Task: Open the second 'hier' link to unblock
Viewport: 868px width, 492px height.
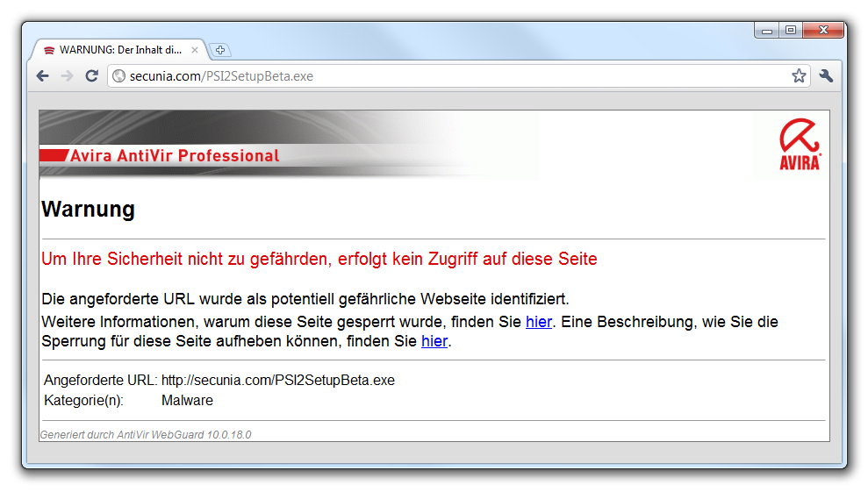Action: point(434,341)
